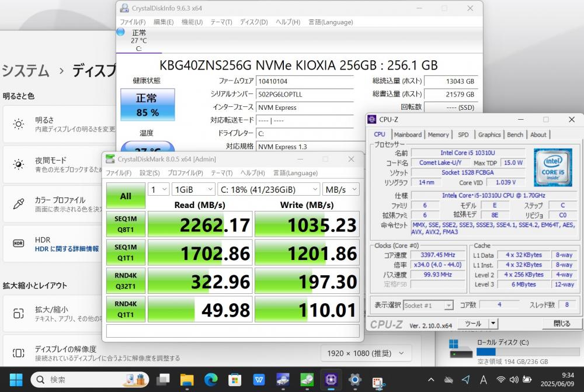Open the ツール dropdown arrow in CPU-Z
The image size is (584, 392).
pyautogui.click(x=493, y=324)
